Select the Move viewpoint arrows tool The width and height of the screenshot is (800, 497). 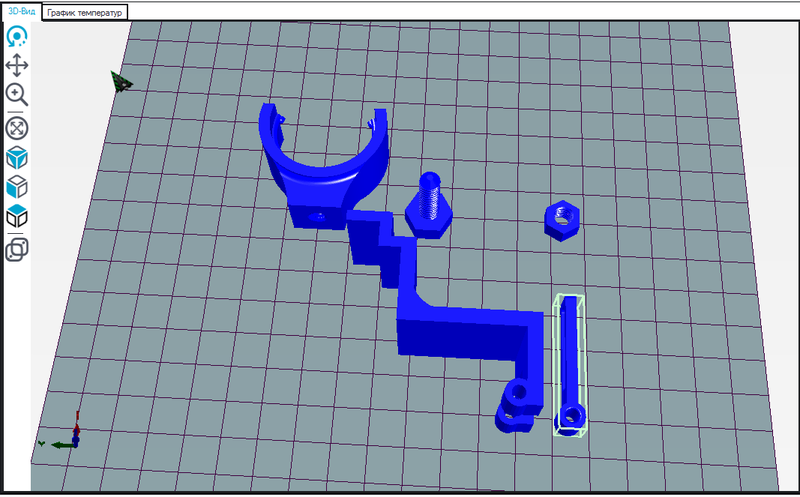[x=17, y=66]
